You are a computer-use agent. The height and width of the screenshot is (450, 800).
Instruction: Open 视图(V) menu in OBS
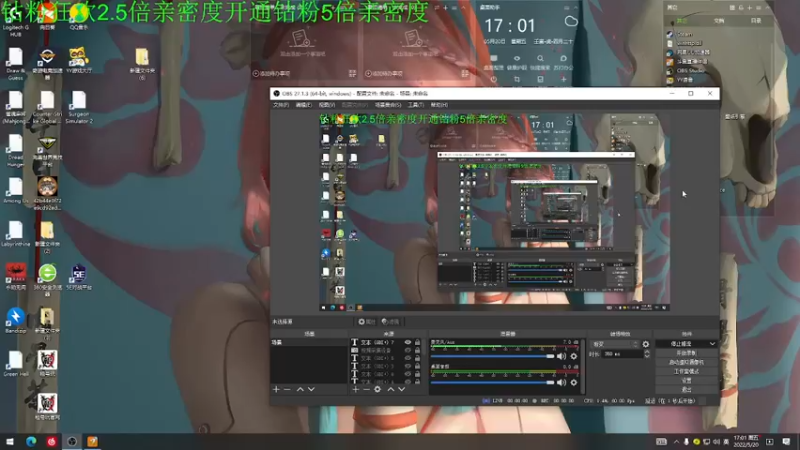(327, 105)
